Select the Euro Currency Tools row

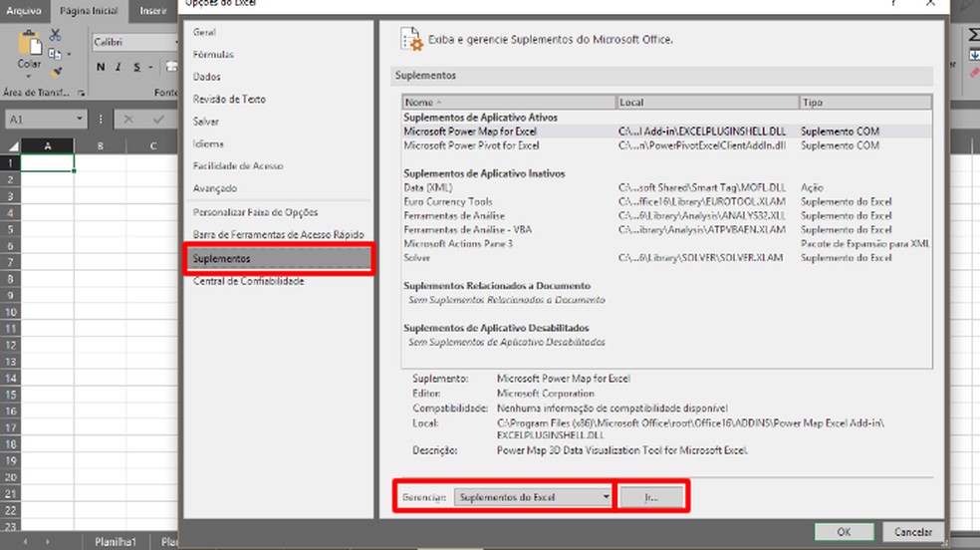point(667,201)
